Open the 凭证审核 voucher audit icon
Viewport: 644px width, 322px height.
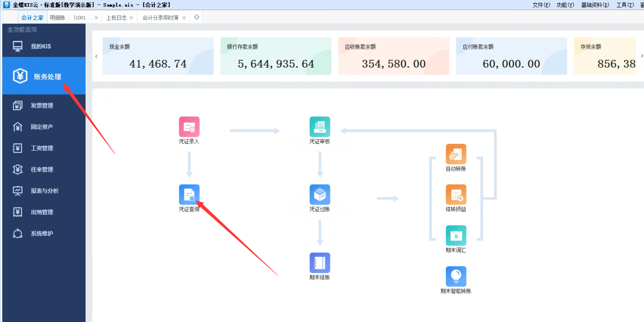coord(320,127)
